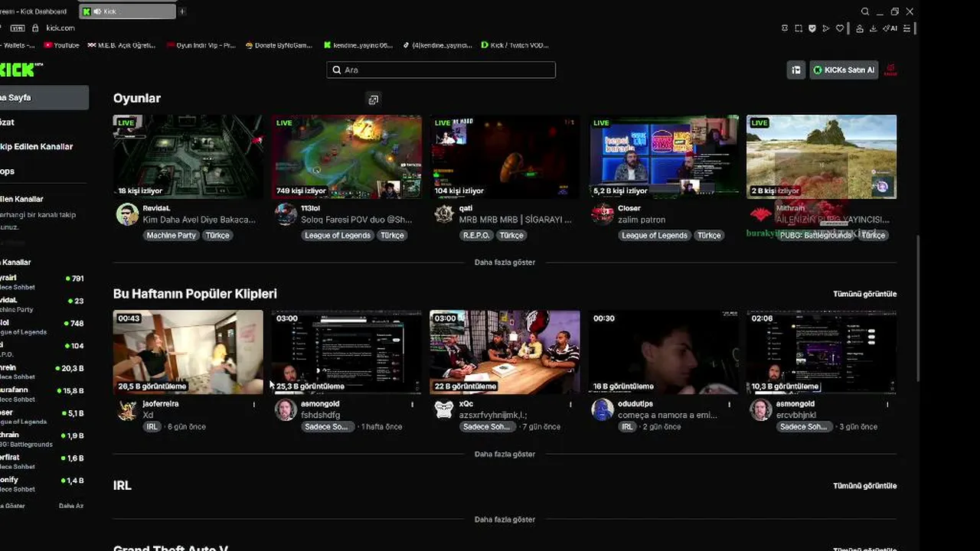Expand popular clips with Daha fazla göster

[x=505, y=455]
